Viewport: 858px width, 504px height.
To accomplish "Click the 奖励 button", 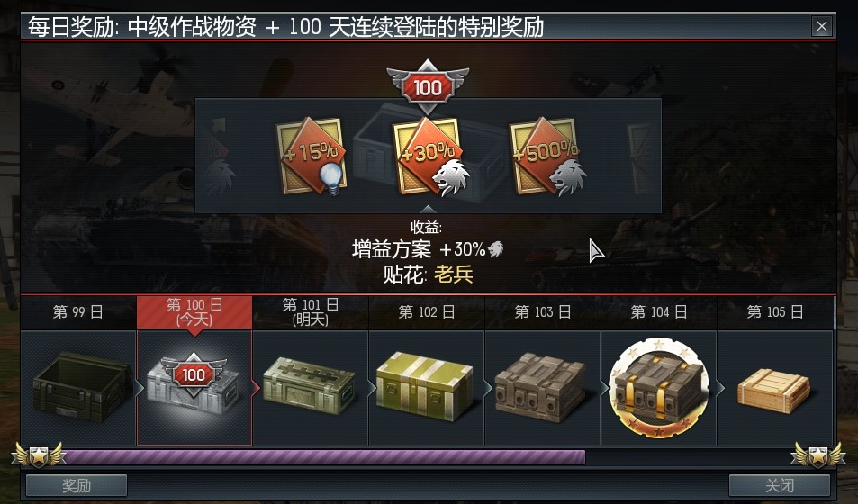I will click(77, 485).
